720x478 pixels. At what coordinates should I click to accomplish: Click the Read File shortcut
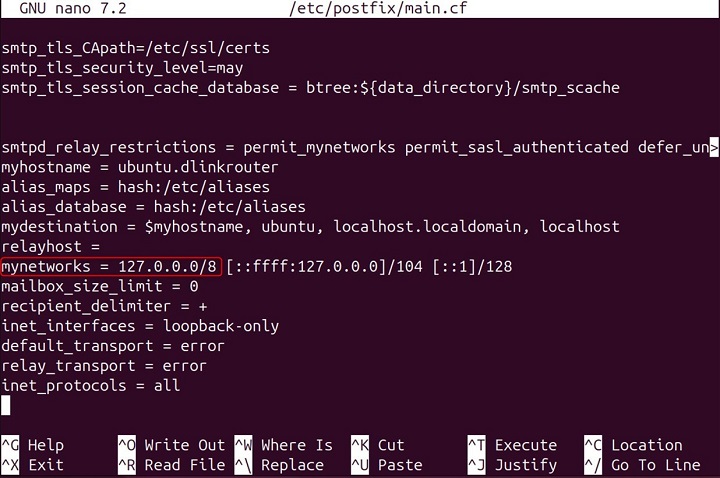(184, 465)
